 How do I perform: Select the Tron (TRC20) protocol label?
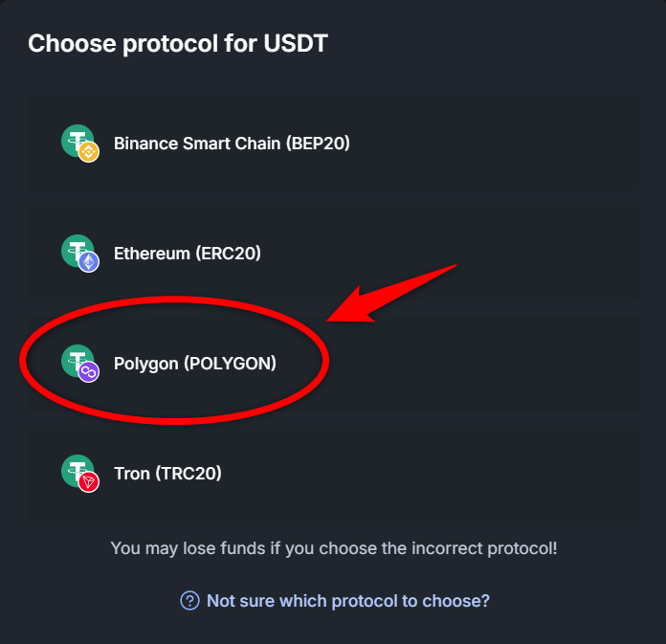(x=167, y=473)
